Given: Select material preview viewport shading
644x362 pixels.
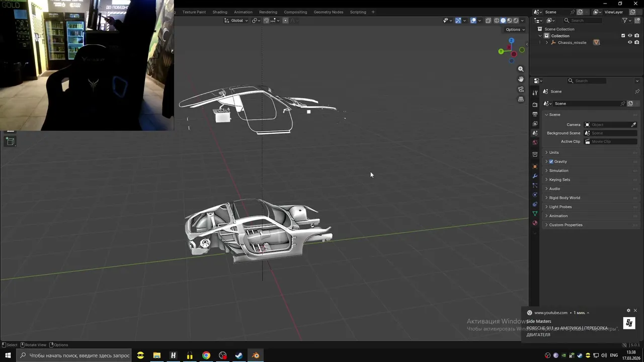Looking at the screenshot, I should click(x=509, y=21).
